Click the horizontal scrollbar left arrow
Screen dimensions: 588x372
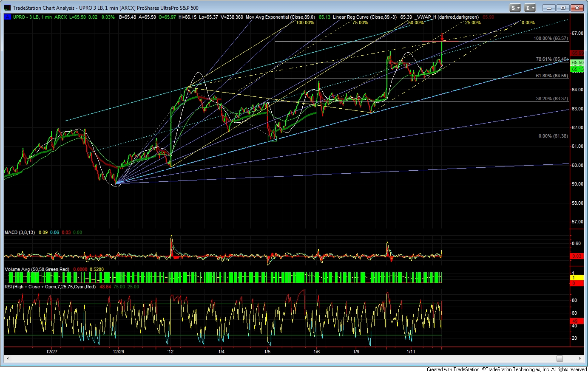(x=8, y=358)
